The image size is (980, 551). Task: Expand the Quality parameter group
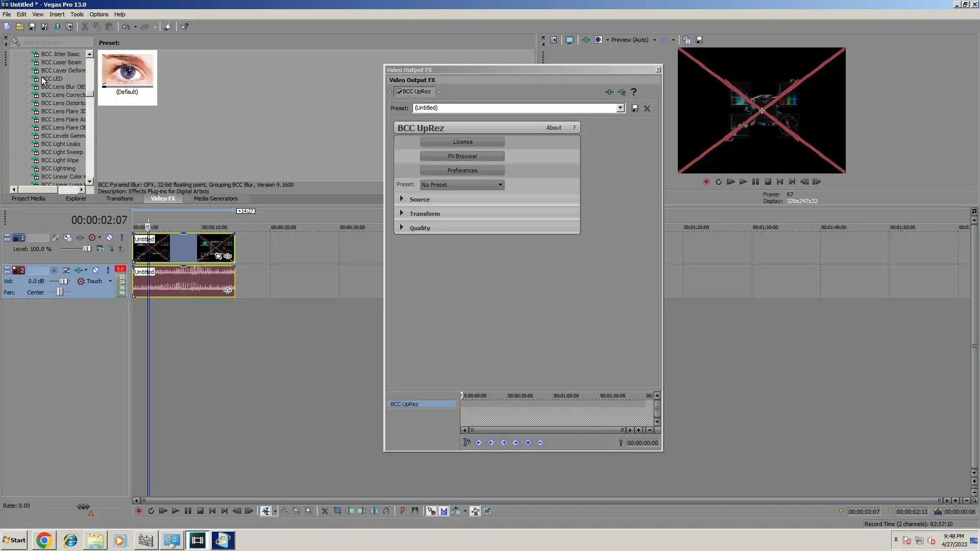tap(402, 228)
